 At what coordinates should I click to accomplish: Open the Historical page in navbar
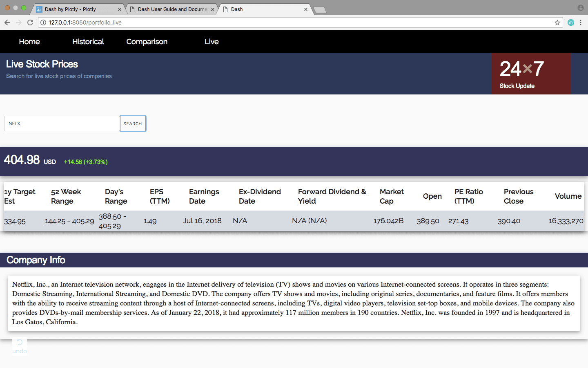coord(88,42)
